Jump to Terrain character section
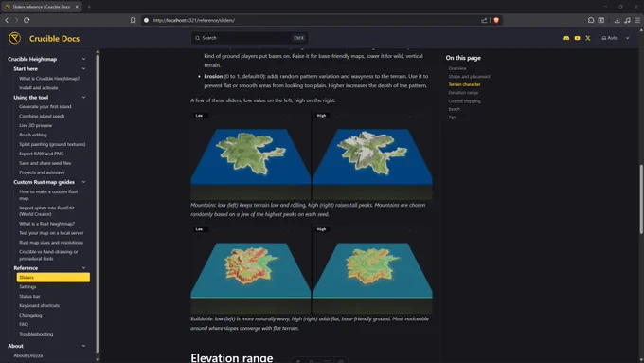Screen dimensions: 644x363 [464, 84]
